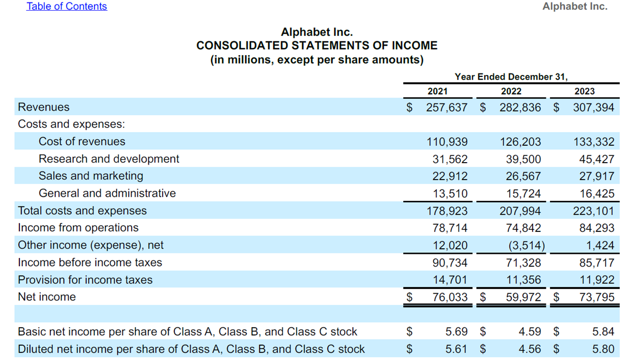Click the Year Ended December 31 header
Screen dimensions: 626x364
tap(511, 77)
